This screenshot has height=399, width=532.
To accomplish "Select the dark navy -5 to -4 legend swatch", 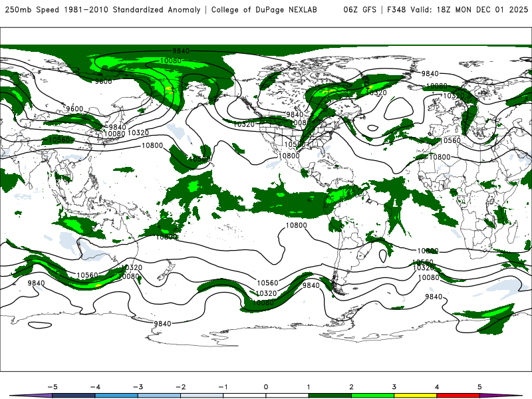I will click(74, 396).
